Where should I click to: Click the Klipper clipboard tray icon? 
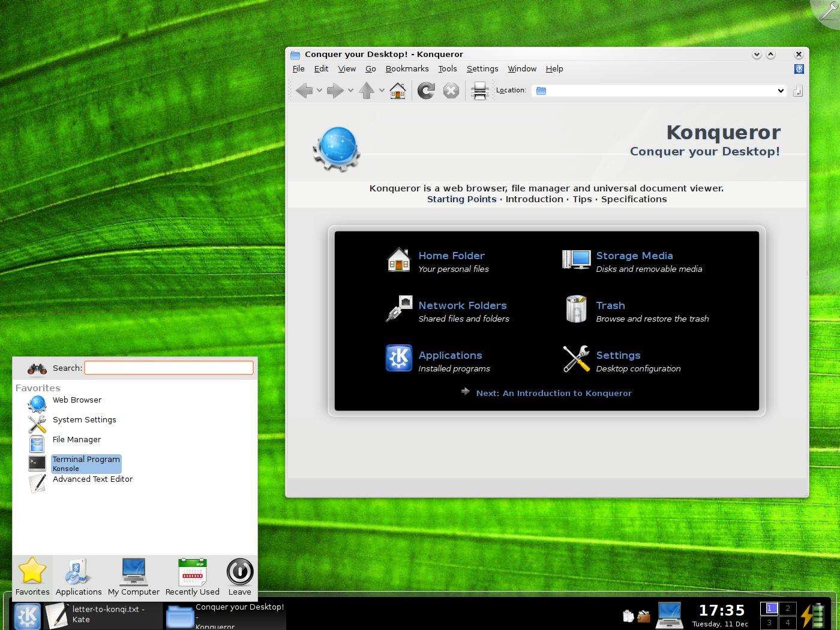pyautogui.click(x=628, y=616)
